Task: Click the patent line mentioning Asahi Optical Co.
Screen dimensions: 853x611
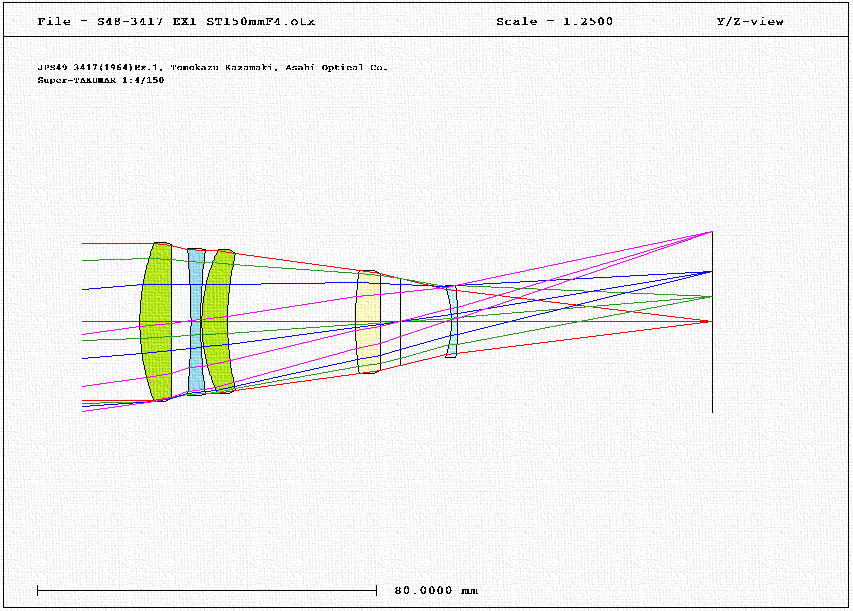Action: [x=212, y=67]
